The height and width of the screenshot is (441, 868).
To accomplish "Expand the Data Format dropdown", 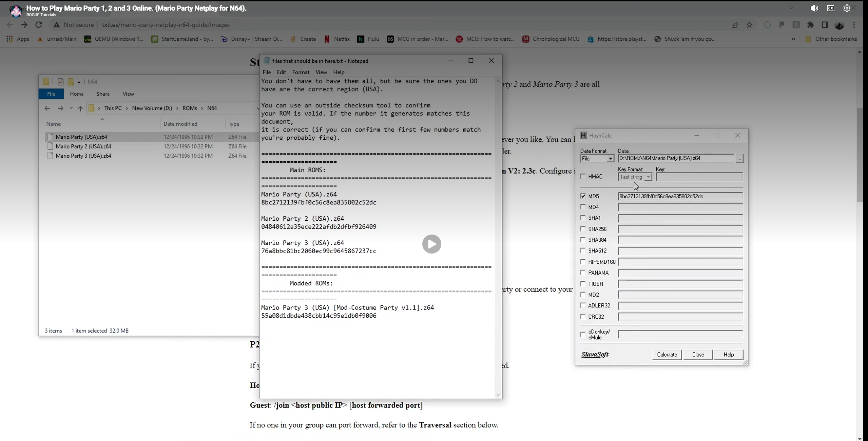I will (610, 159).
